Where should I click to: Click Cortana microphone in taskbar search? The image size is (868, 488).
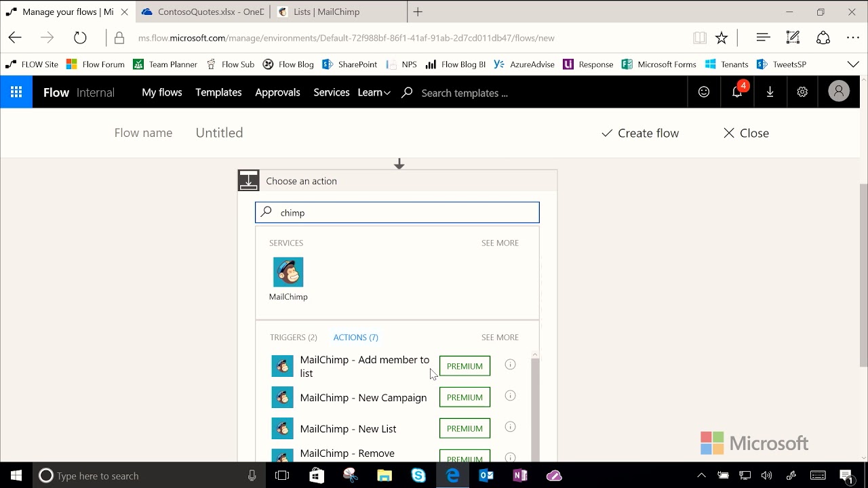click(252, 476)
